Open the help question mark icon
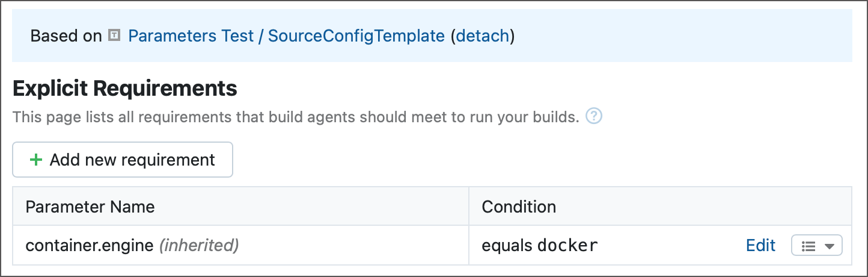 tap(594, 116)
